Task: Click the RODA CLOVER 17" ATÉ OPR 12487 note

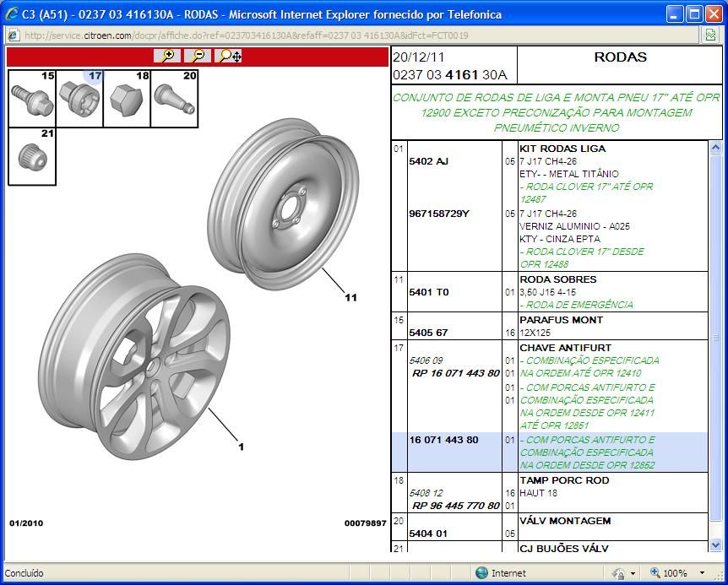Action: coord(586,193)
